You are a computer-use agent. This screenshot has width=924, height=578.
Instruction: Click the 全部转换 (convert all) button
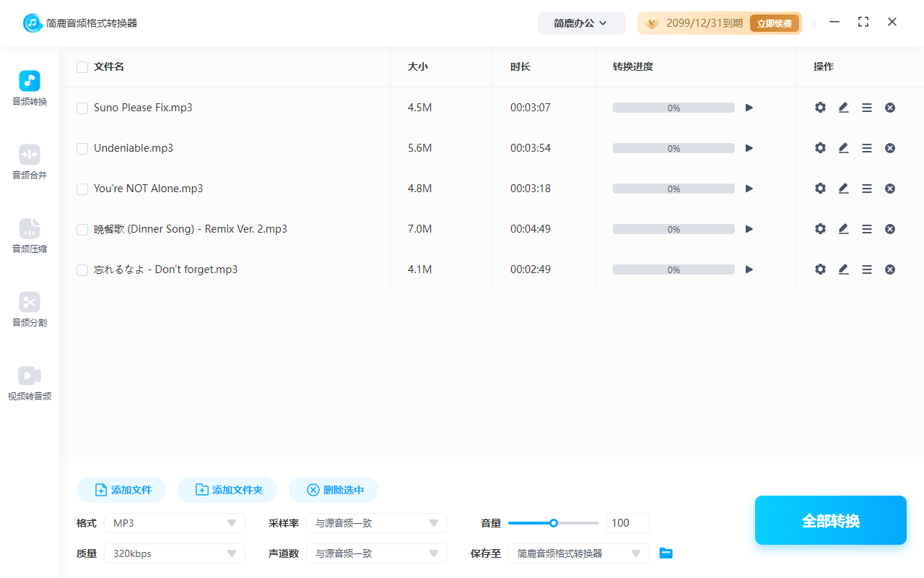click(830, 519)
